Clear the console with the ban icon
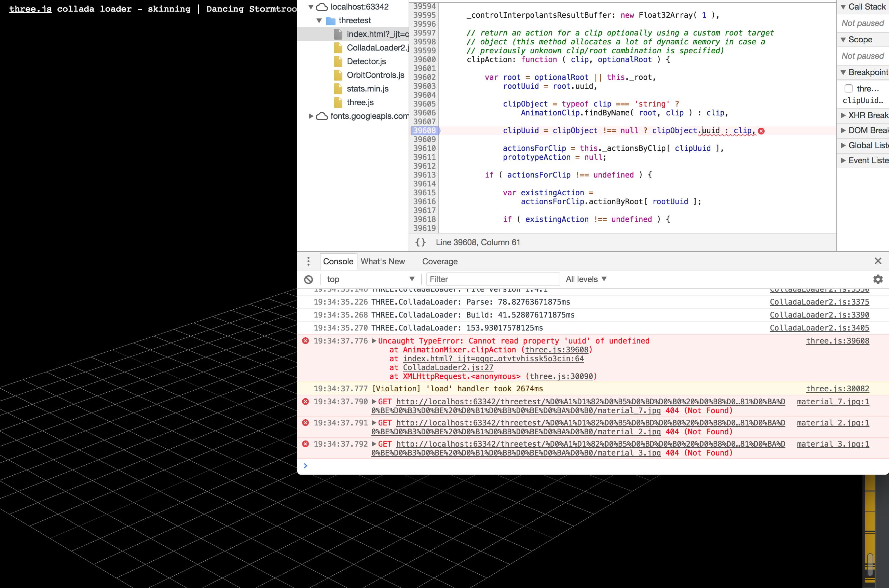This screenshot has width=889, height=588. pos(308,279)
